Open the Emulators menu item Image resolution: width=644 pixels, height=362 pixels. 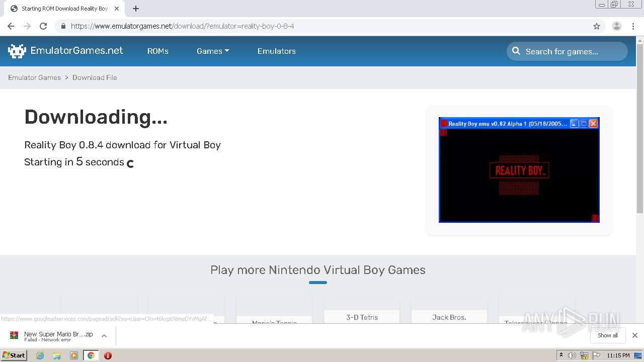tap(277, 51)
